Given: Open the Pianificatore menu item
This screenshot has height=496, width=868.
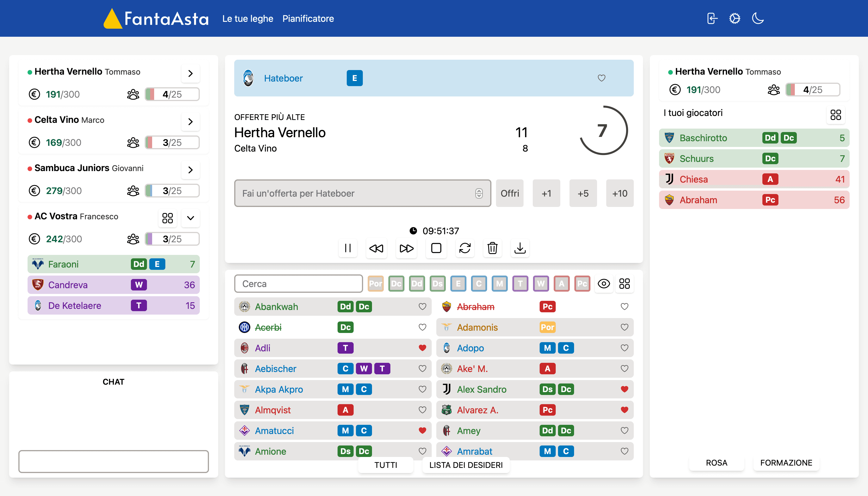Looking at the screenshot, I should 308,18.
